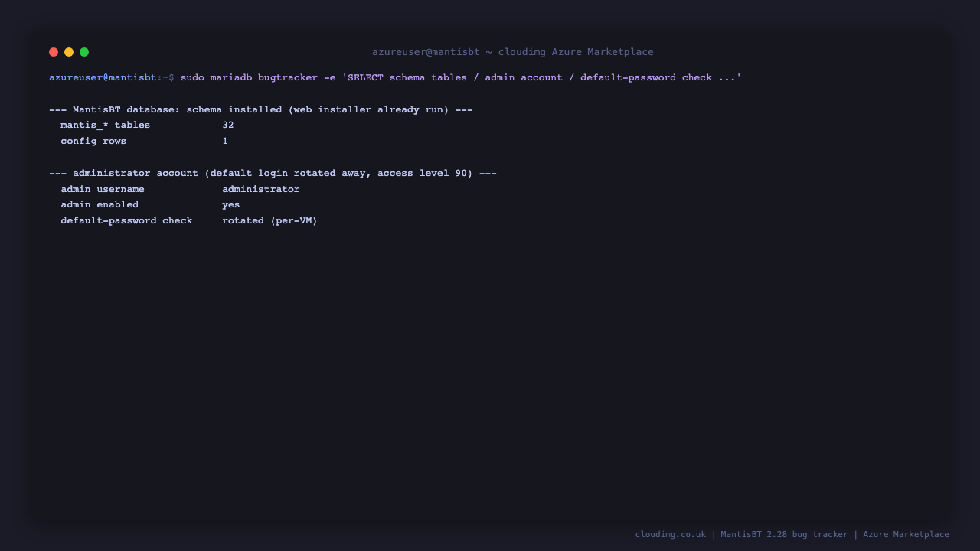Click the 'mantis_* tables' label
The image size is (980, 551).
coord(106,125)
